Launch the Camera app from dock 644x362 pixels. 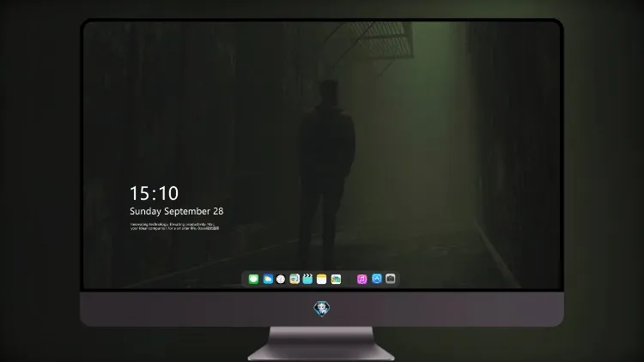391,279
